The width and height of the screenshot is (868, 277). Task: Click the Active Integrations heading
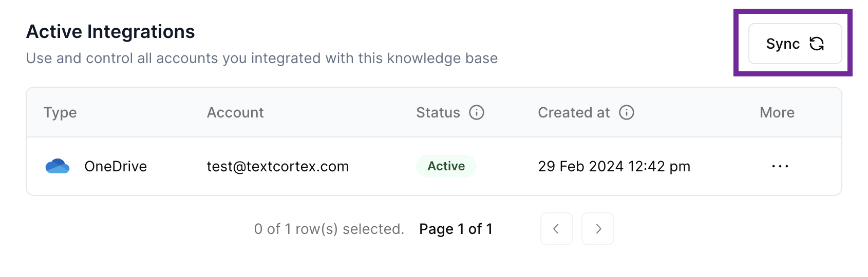110,32
